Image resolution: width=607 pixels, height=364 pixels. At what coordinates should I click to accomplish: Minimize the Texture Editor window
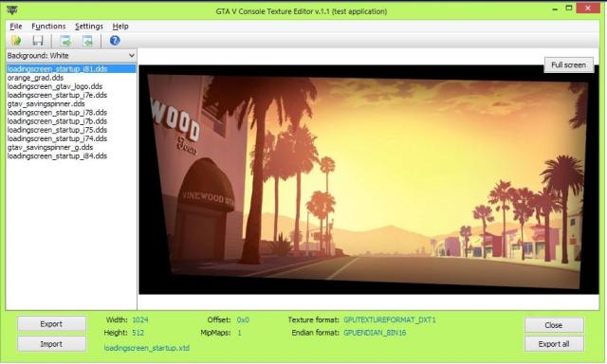[556, 9]
